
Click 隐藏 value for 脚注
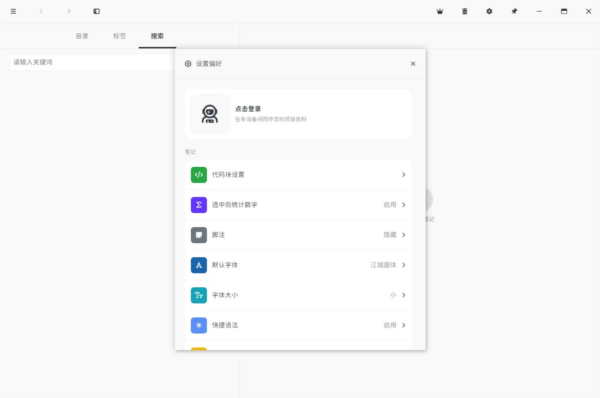point(390,235)
